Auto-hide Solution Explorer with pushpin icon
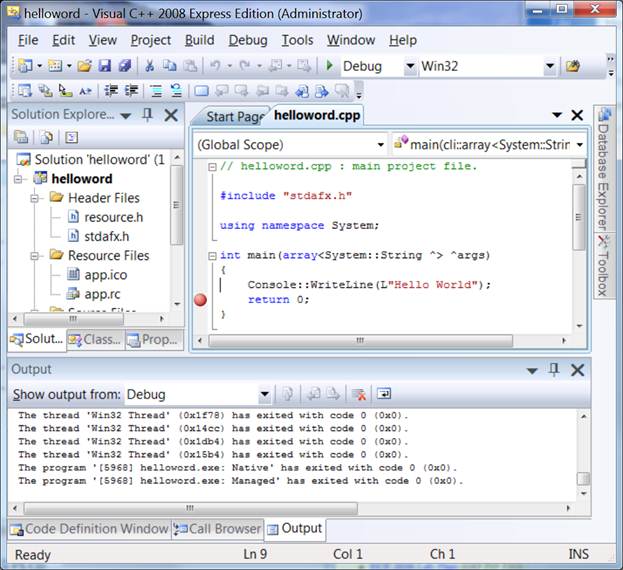This screenshot has width=623, height=570. (147, 115)
